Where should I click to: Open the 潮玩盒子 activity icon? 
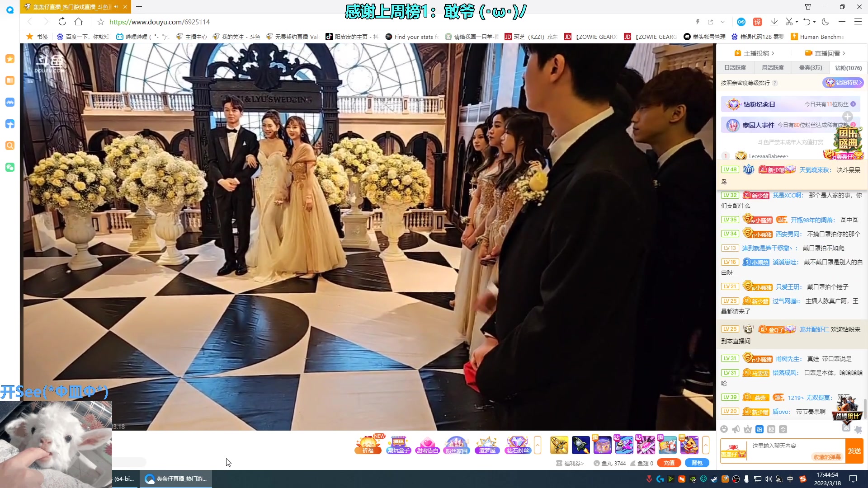[x=398, y=445]
